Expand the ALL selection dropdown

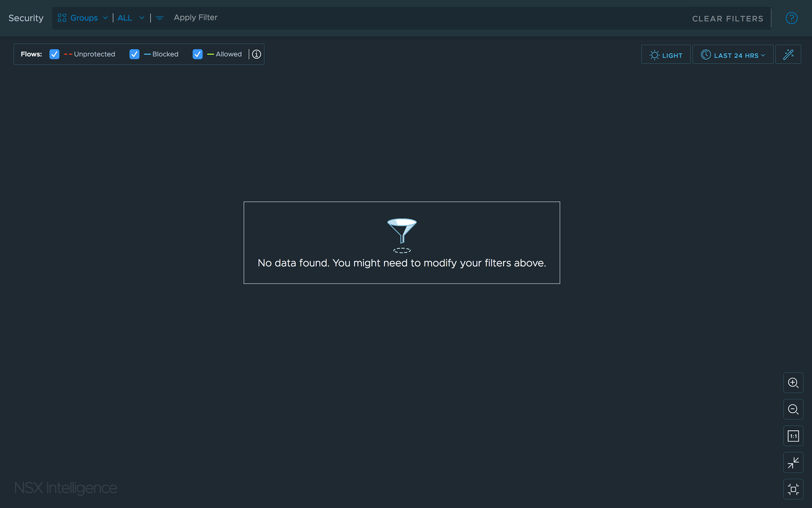point(131,18)
